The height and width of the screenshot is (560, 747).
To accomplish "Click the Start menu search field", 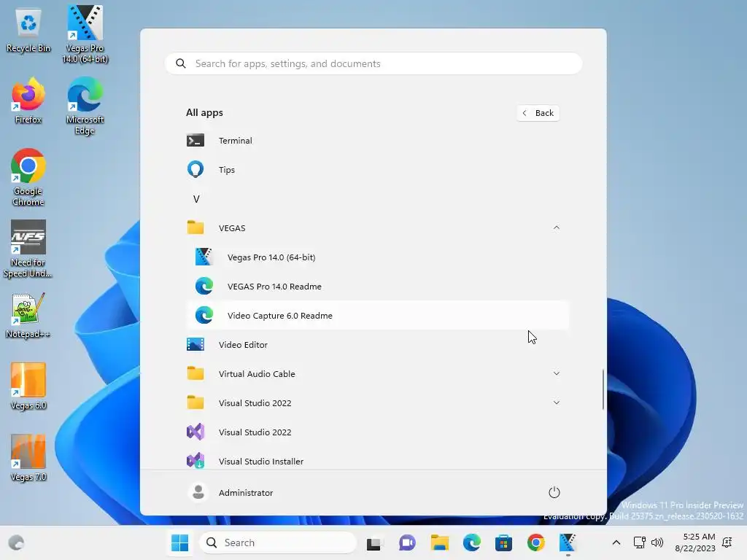I will (373, 64).
